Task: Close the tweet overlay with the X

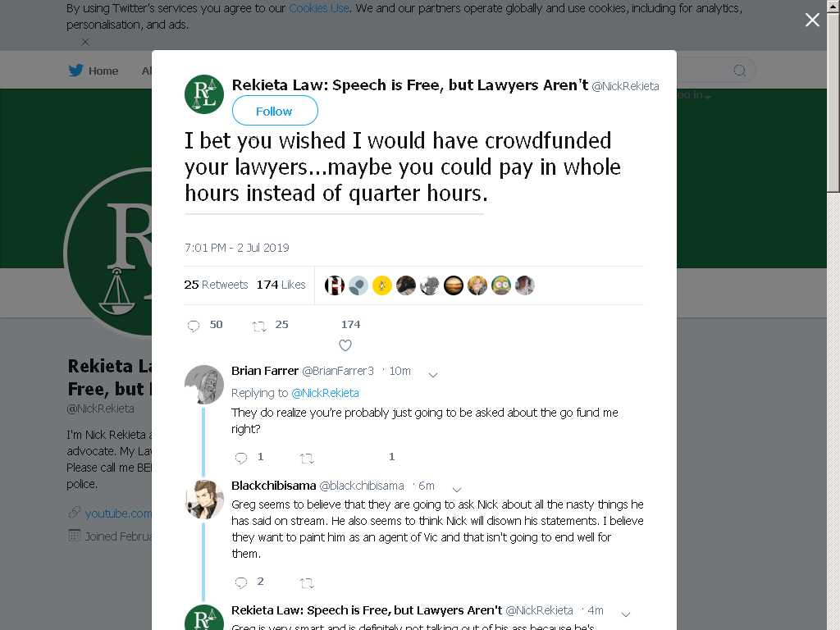Action: [812, 20]
